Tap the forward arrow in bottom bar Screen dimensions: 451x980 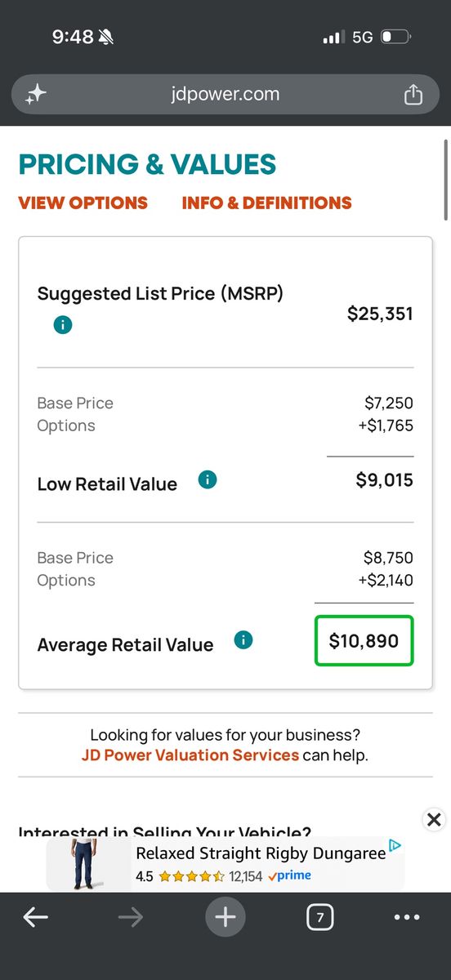pos(130,918)
